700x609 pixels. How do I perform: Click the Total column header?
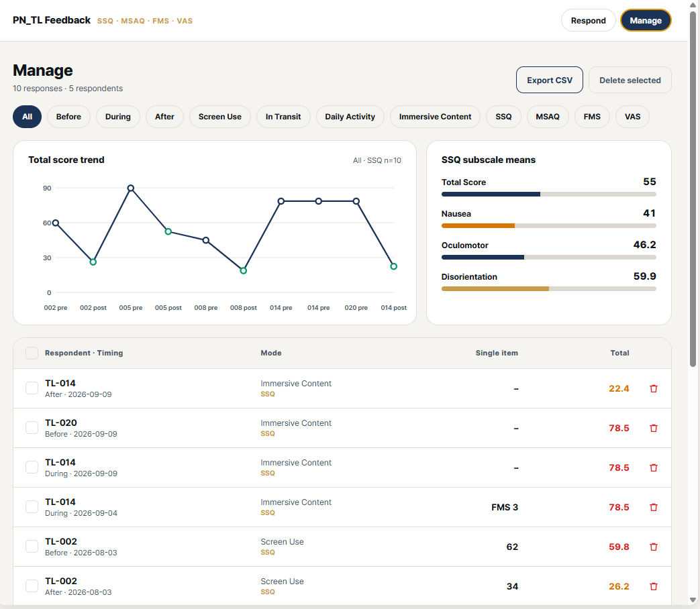pyautogui.click(x=619, y=353)
